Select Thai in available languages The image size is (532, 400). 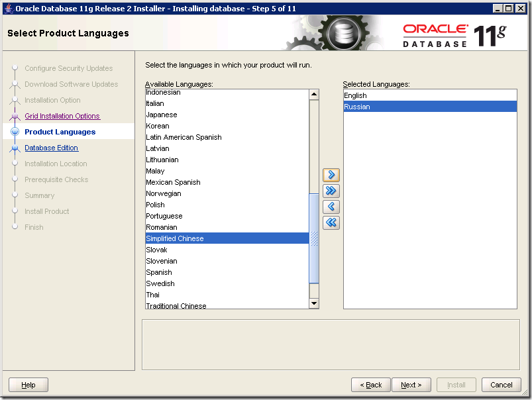[x=227, y=295]
